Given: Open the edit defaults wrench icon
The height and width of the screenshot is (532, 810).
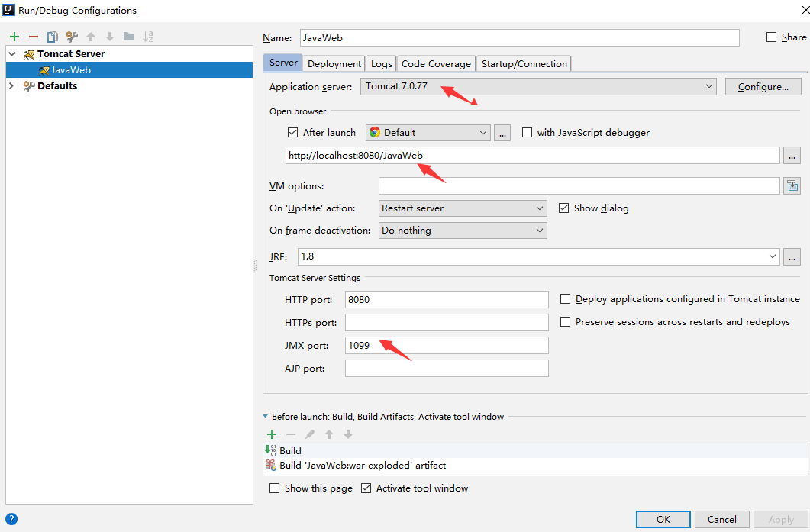Looking at the screenshot, I should pyautogui.click(x=72, y=37).
